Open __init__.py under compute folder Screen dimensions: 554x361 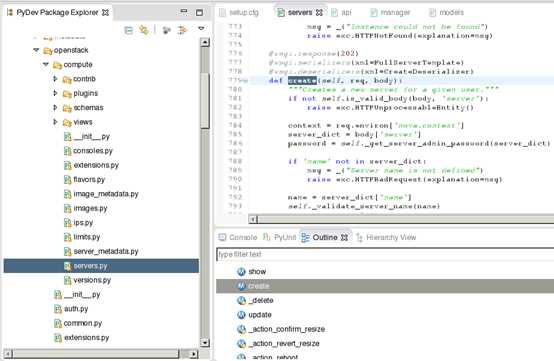pos(87,137)
